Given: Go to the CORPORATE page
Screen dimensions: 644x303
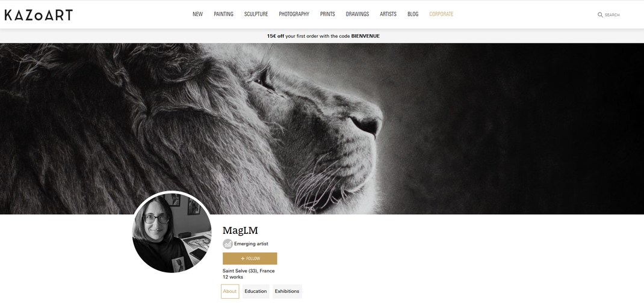Looking at the screenshot, I should pyautogui.click(x=441, y=14).
